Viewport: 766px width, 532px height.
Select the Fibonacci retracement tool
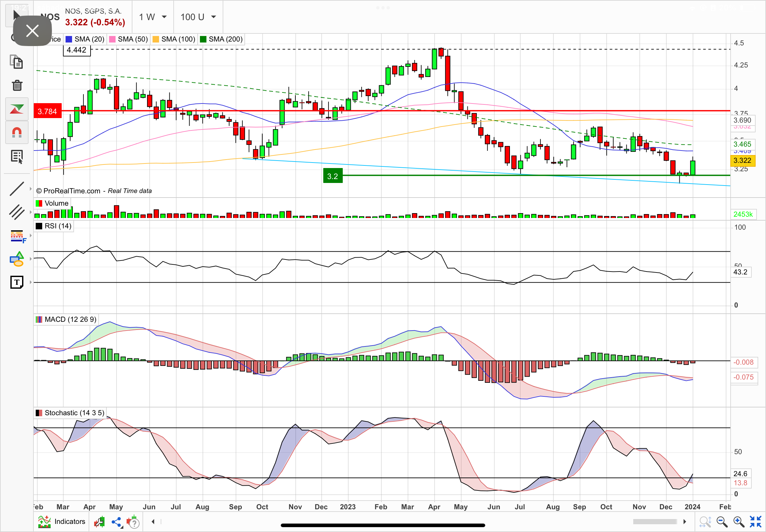click(x=17, y=236)
